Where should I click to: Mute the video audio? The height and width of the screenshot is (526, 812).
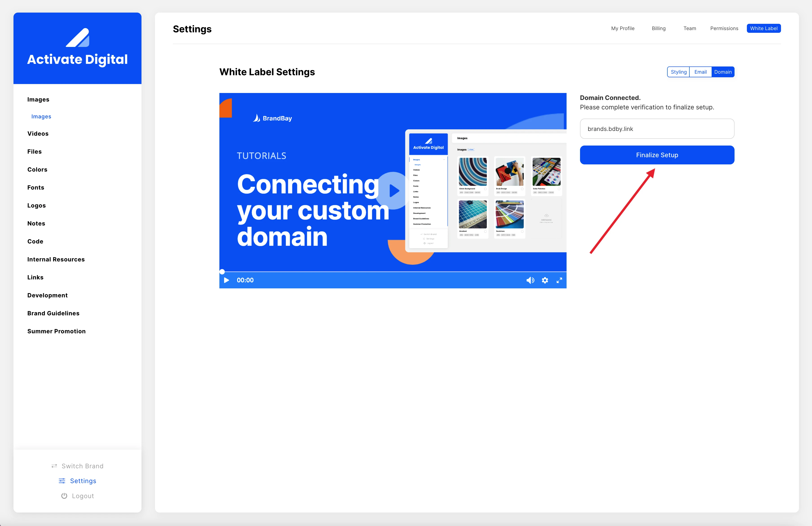tap(531, 280)
